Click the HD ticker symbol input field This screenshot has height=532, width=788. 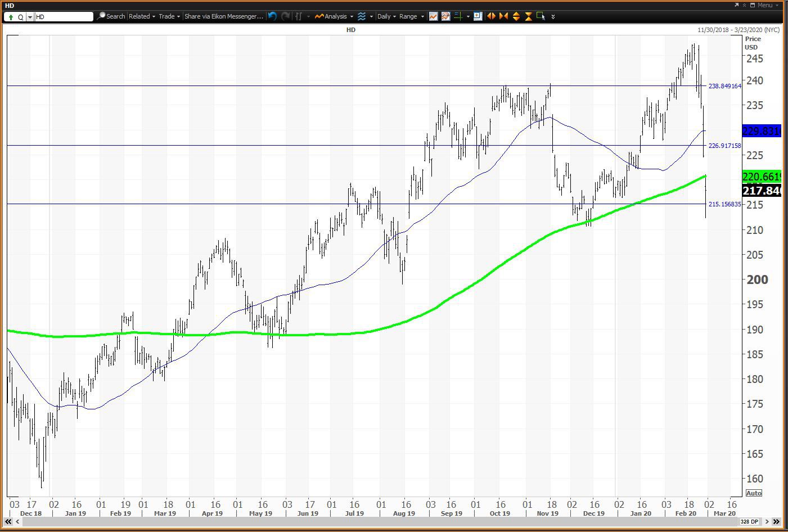[63, 17]
